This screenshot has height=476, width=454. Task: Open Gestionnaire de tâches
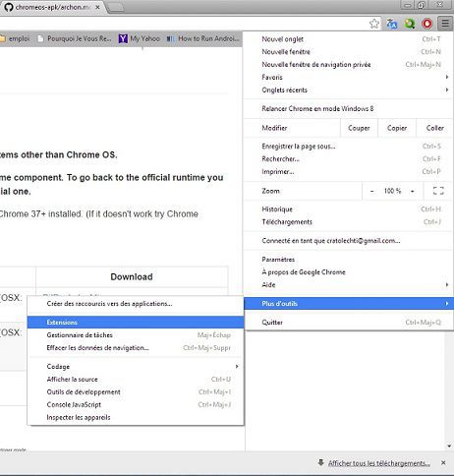click(x=136, y=335)
